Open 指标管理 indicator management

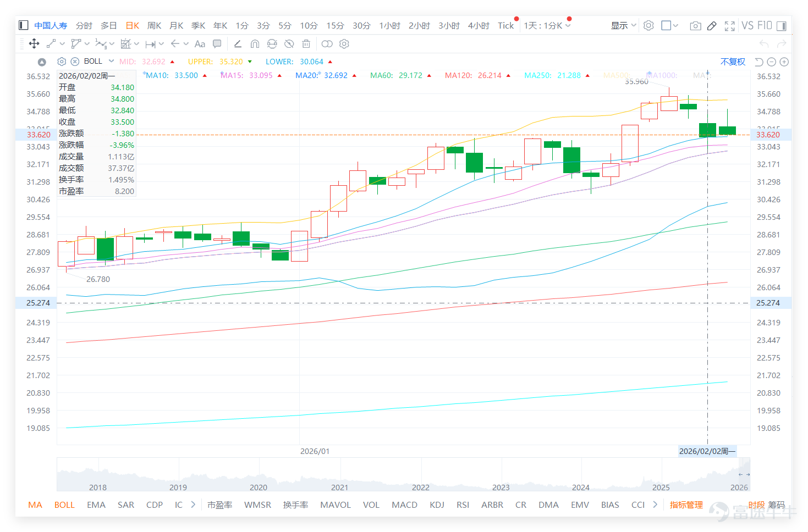[x=686, y=505]
